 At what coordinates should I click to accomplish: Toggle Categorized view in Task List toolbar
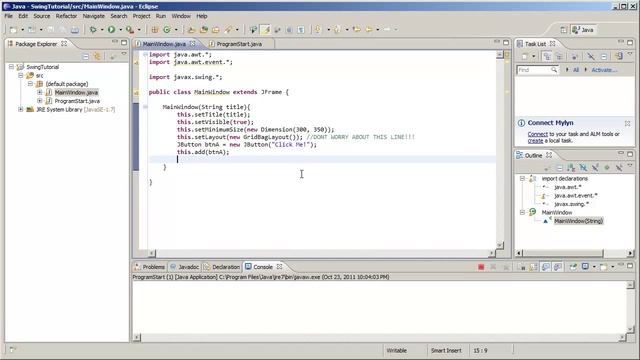(547, 56)
